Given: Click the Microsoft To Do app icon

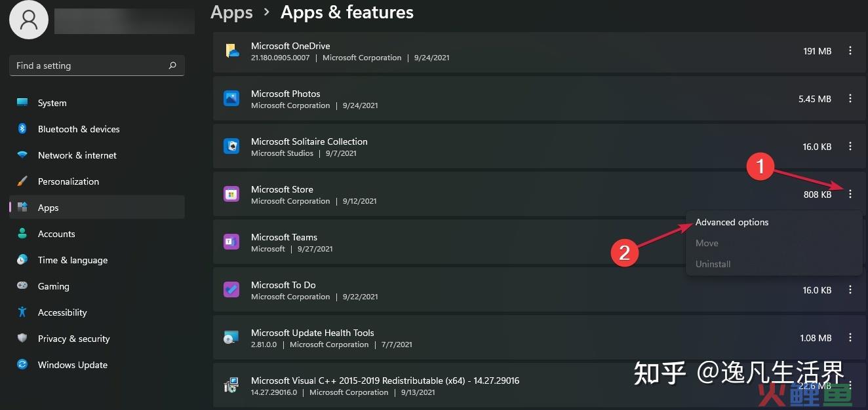Looking at the screenshot, I should pyautogui.click(x=231, y=290).
